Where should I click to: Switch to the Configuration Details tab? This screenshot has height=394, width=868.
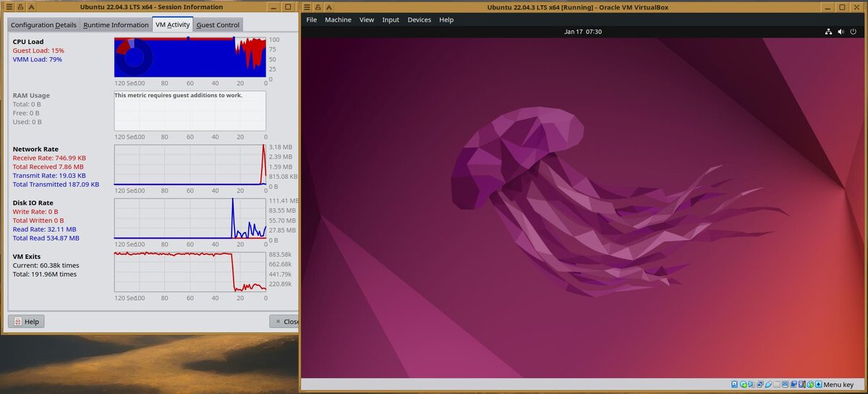(43, 25)
